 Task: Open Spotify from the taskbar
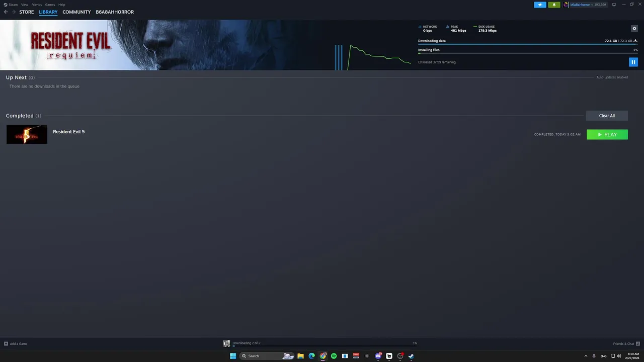tap(334, 356)
